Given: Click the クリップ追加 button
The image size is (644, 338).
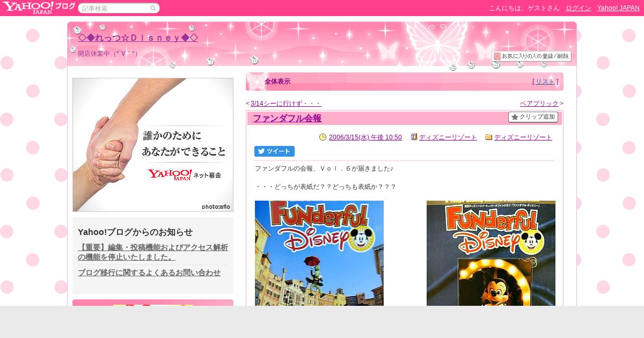Looking at the screenshot, I should tap(533, 117).
